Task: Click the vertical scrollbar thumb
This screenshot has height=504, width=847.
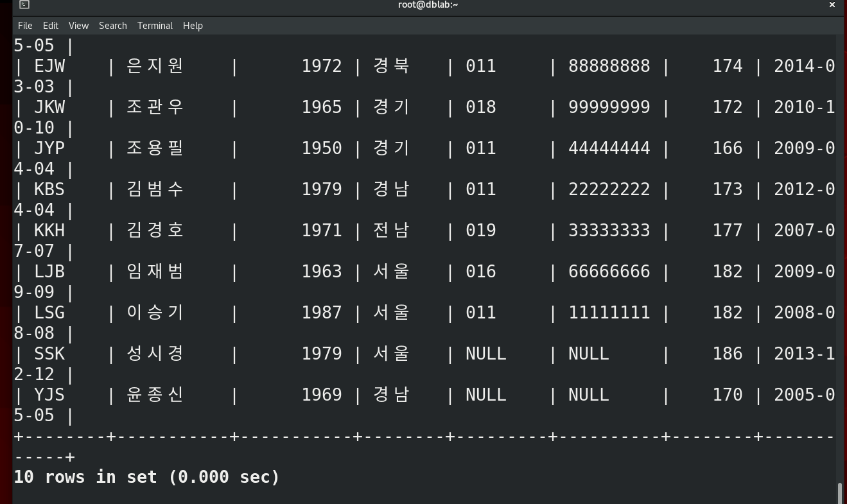Action: 839,493
